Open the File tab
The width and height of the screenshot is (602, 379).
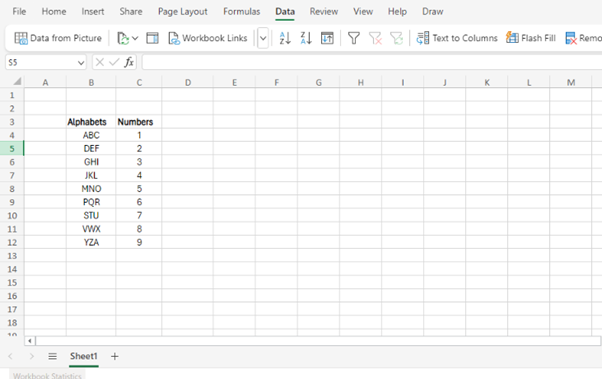[x=19, y=12]
